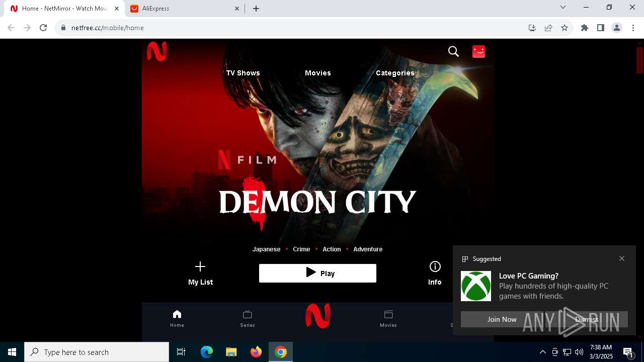Screen dimensions: 644x362
Task: Open the Windows notification center
Action: [x=628, y=352]
